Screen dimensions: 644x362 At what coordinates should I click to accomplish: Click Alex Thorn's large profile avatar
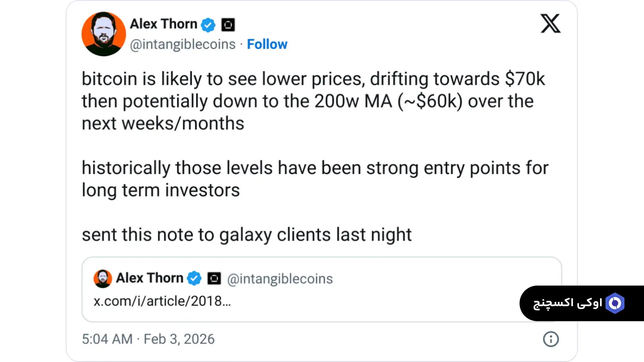(x=104, y=34)
